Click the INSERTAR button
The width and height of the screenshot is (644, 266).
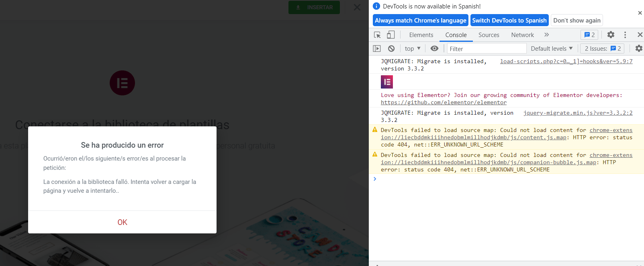(314, 7)
